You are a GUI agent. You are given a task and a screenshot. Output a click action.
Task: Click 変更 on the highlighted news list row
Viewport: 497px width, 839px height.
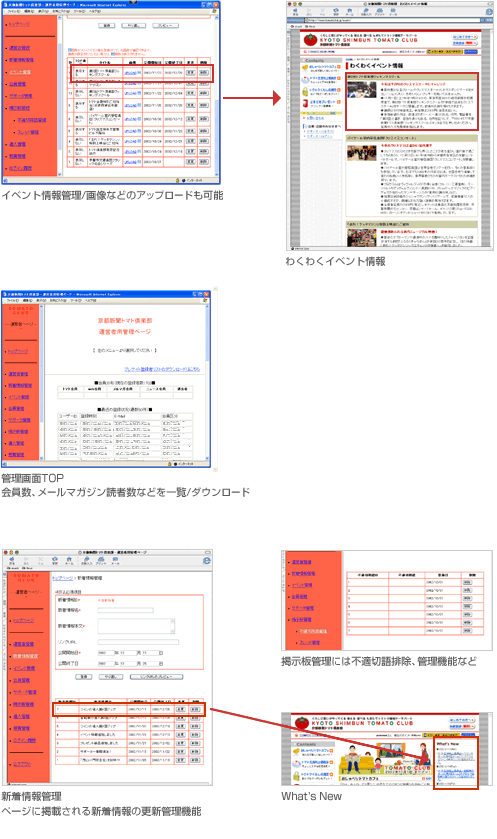coord(181,710)
